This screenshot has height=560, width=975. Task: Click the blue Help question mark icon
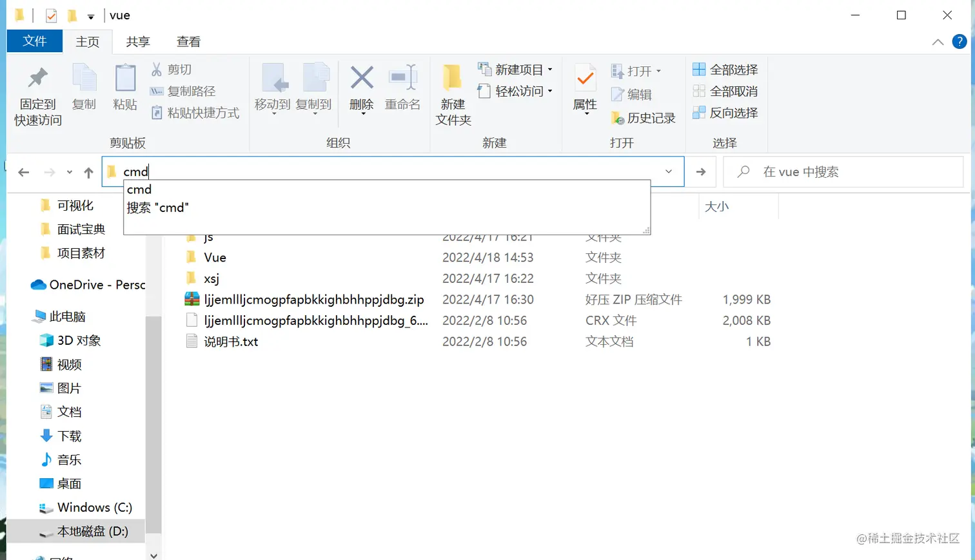(x=960, y=42)
